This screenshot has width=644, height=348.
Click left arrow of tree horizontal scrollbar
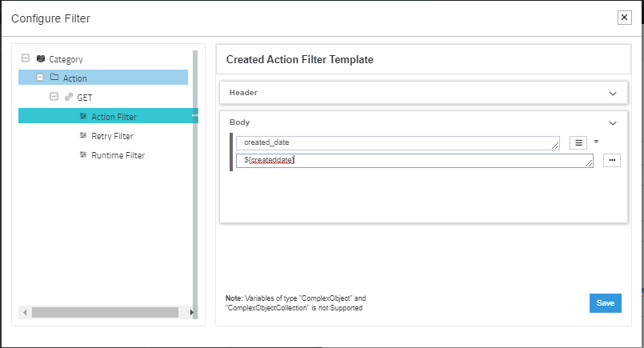[25, 313]
